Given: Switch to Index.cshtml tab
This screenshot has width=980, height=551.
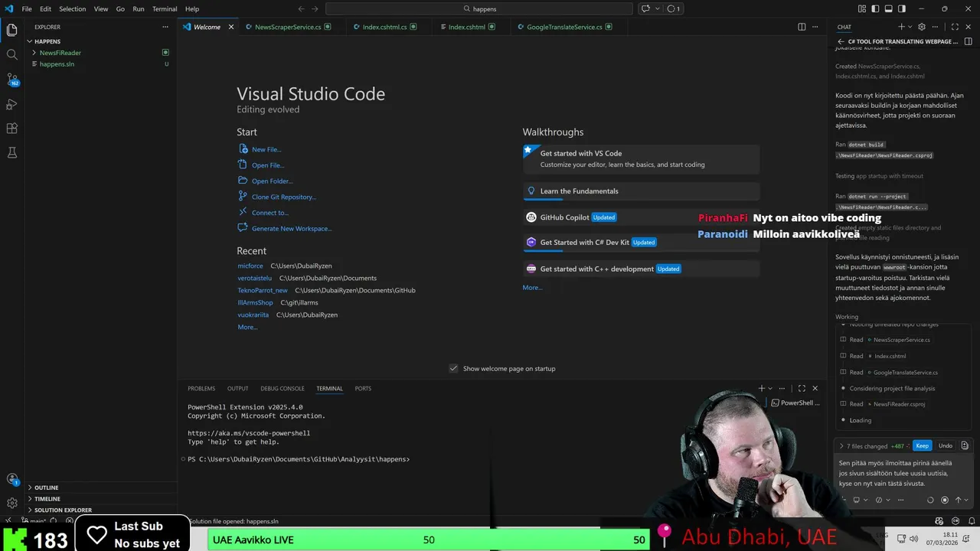Looking at the screenshot, I should tap(466, 27).
